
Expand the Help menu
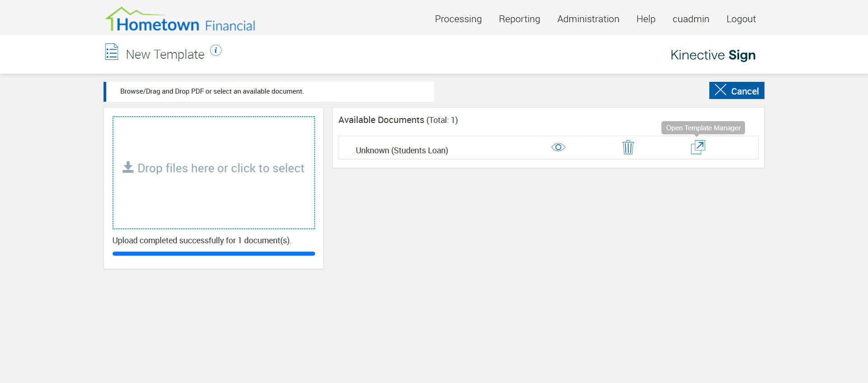pyautogui.click(x=646, y=19)
